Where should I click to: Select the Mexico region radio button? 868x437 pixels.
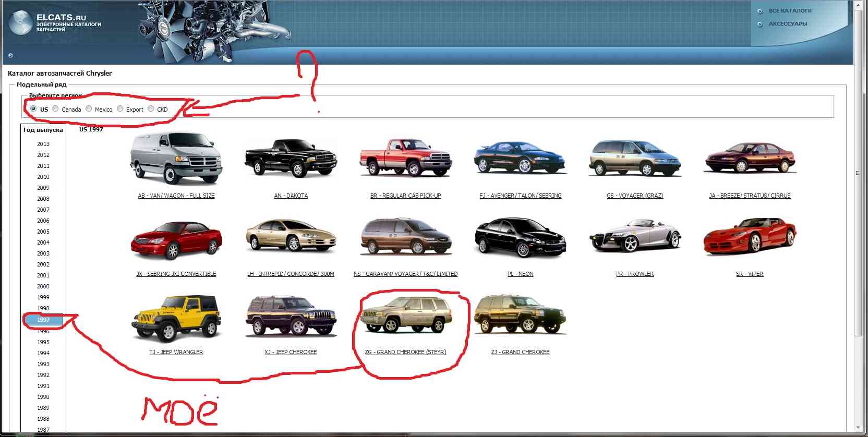[x=89, y=109]
